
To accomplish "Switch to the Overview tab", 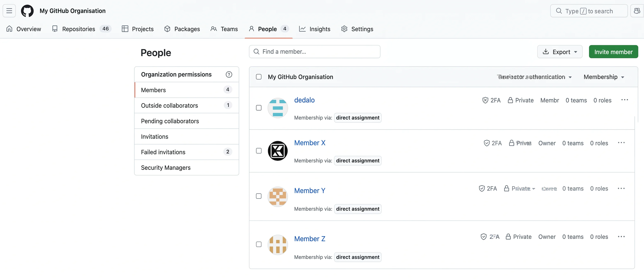I will 23,29.
